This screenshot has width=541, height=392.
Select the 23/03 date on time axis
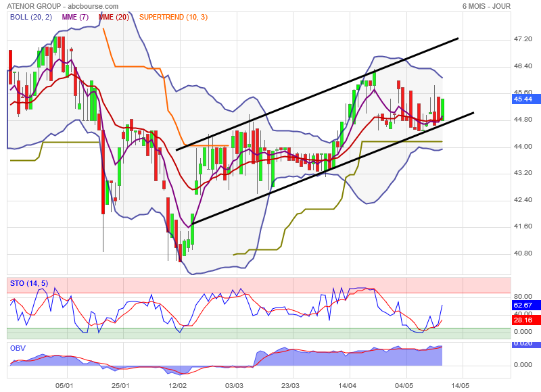291,385
